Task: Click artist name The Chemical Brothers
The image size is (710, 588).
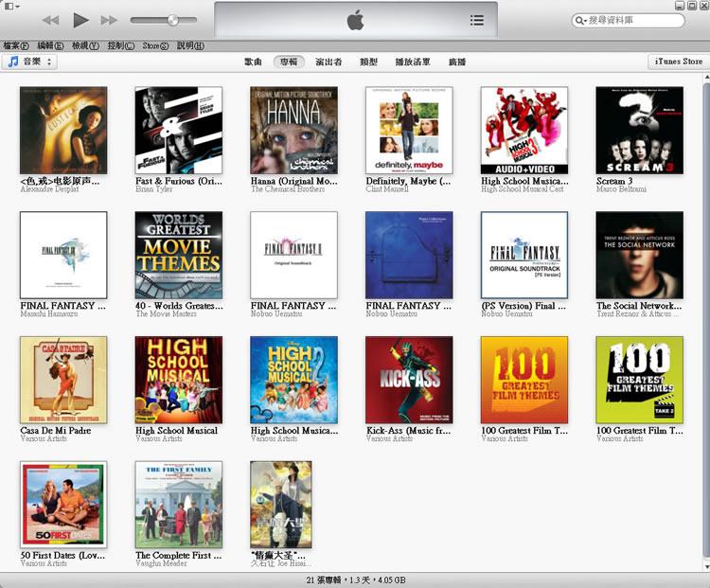Action: pyautogui.click(x=288, y=189)
